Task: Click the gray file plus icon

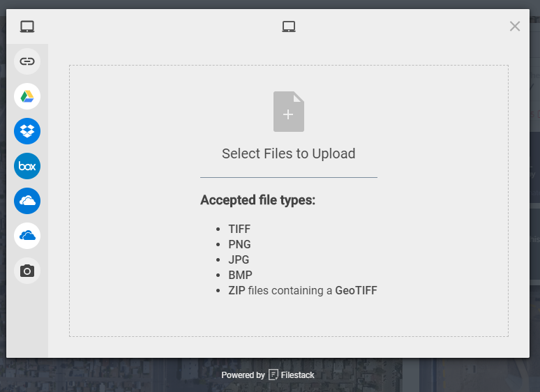Action: pyautogui.click(x=289, y=112)
